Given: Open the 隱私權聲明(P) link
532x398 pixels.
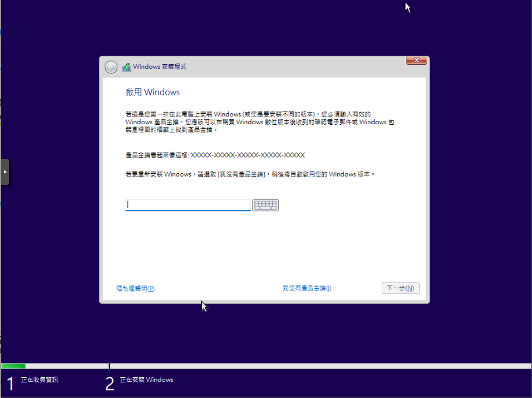Looking at the screenshot, I should tap(135, 288).
